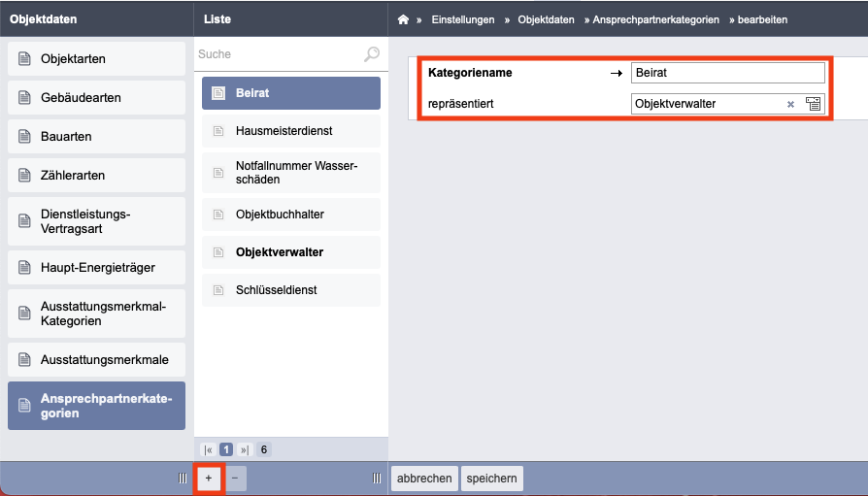The image size is (868, 496).
Task: Open Ausstattungsmerkmale entry
Action: (96, 360)
